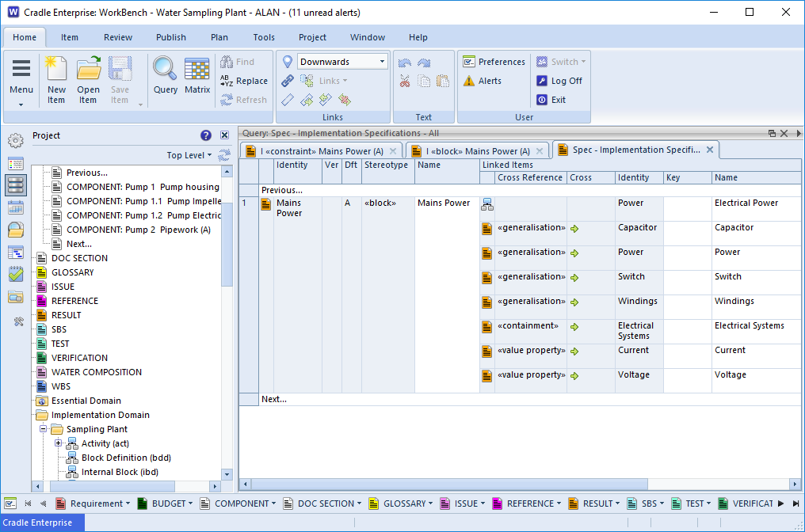805x532 pixels.
Task: Create a New Item from the ribbon
Action: pyautogui.click(x=56, y=79)
